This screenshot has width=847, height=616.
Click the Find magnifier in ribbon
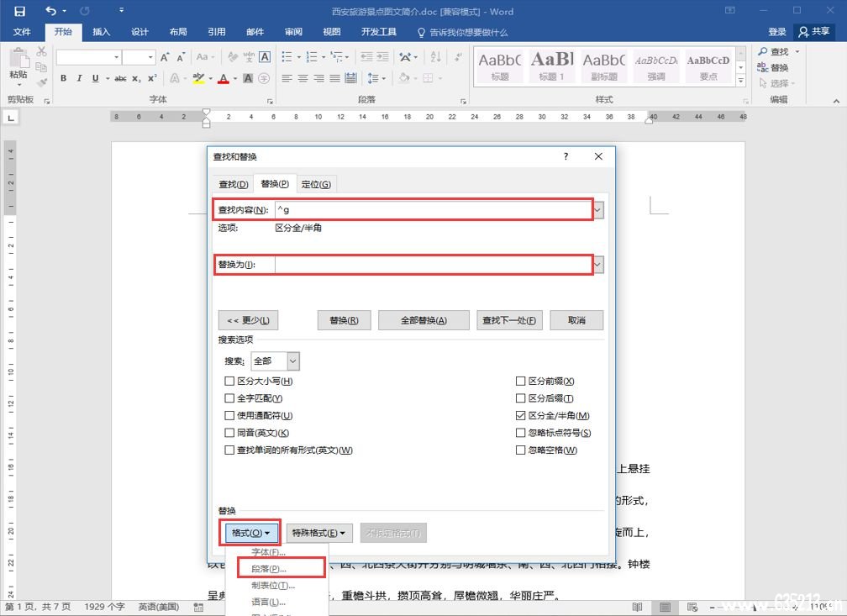tap(763, 51)
